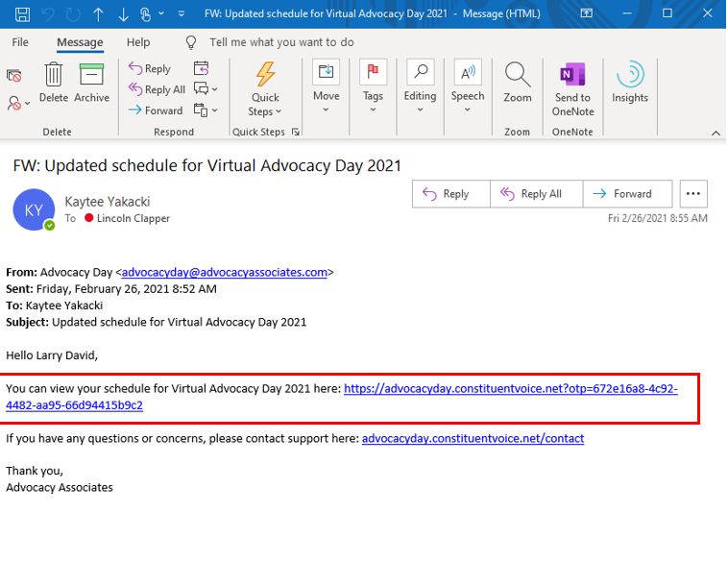Go to the next item with down arrow
This screenshot has width=728, height=562.
click(x=123, y=14)
